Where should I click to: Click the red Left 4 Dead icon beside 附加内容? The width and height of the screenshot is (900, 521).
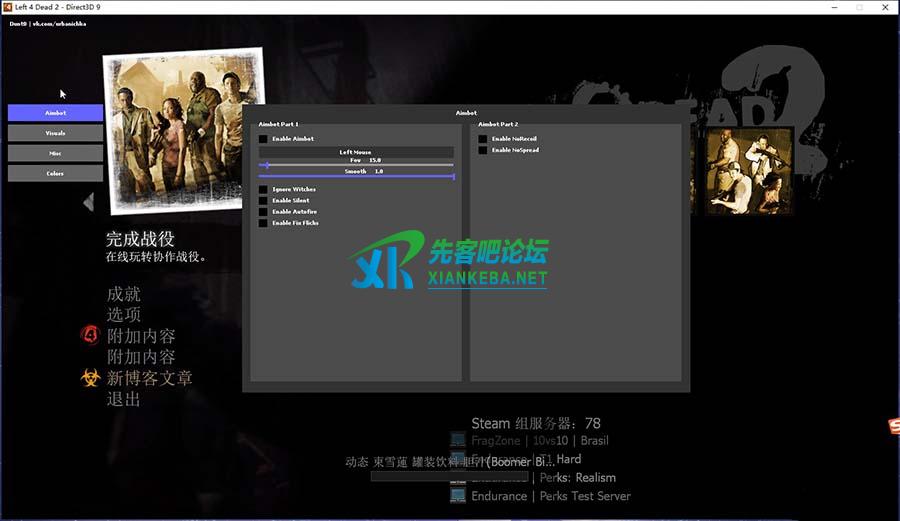90,335
